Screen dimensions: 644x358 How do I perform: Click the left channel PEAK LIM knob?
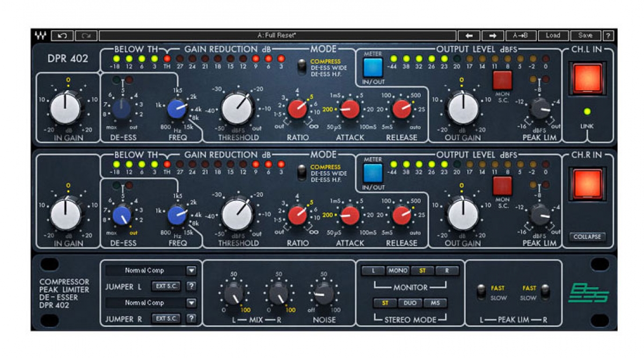point(540,109)
